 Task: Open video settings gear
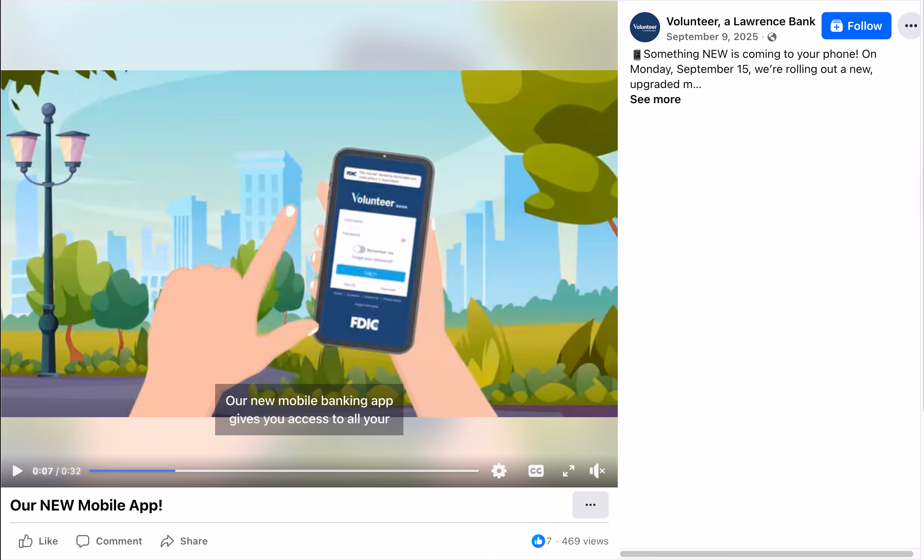pos(499,471)
